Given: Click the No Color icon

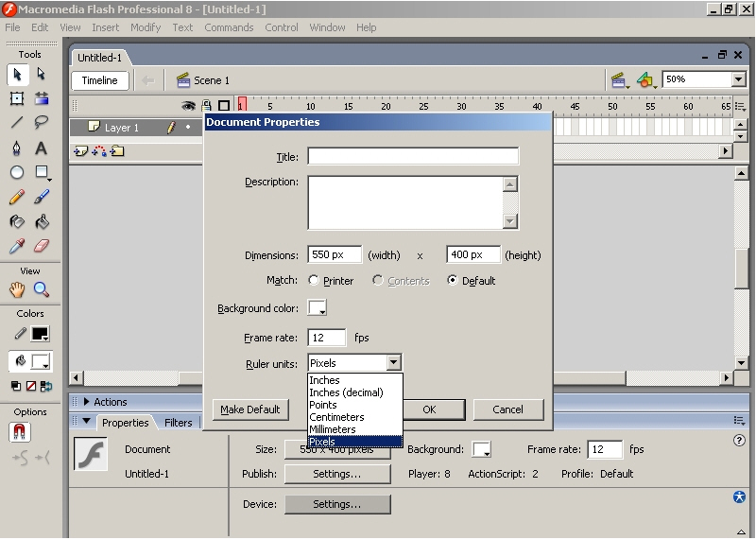Looking at the screenshot, I should pyautogui.click(x=31, y=386).
